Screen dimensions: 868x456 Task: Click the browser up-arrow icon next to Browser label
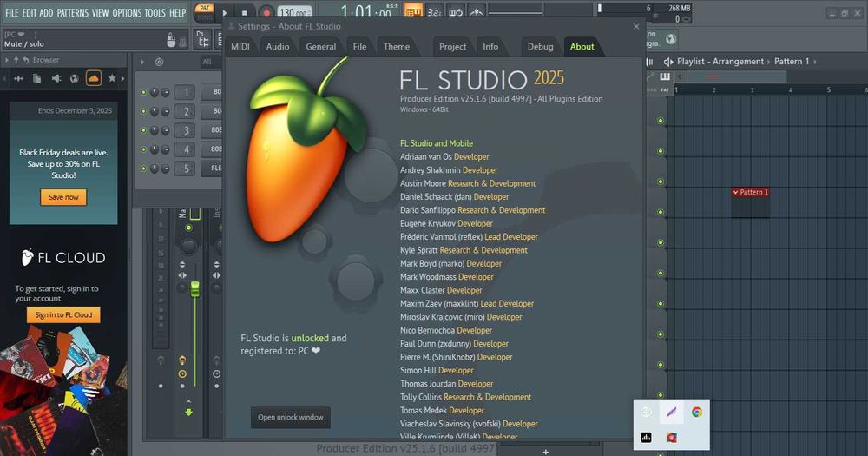tap(16, 60)
